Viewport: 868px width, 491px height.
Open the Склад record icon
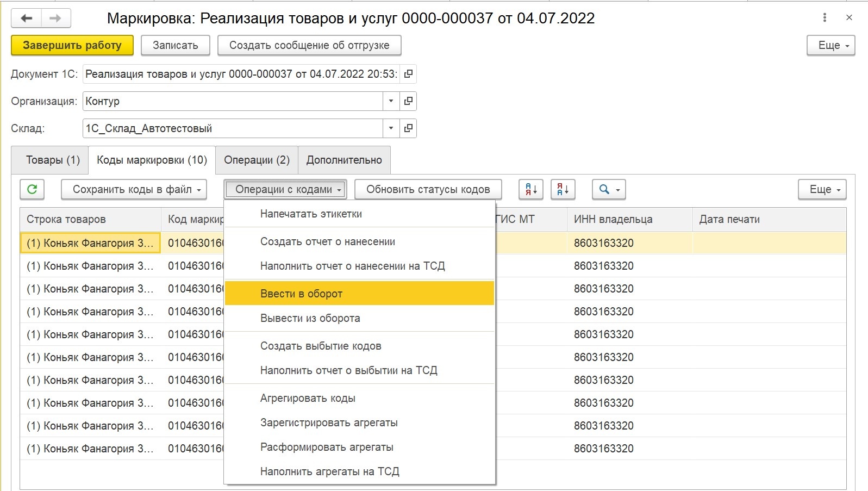408,128
